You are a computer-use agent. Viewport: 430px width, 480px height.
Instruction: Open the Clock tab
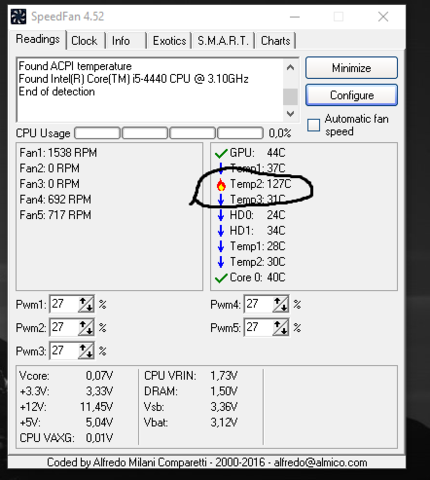point(84,41)
